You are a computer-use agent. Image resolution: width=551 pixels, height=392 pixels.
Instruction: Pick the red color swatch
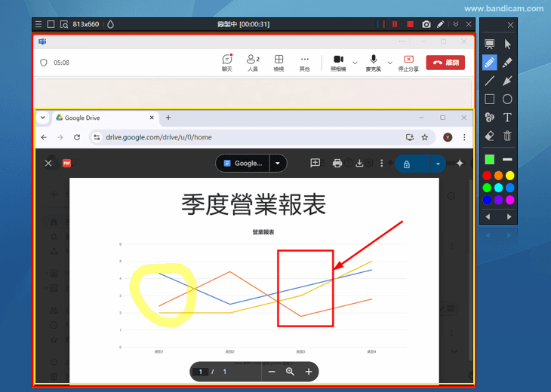pos(487,176)
